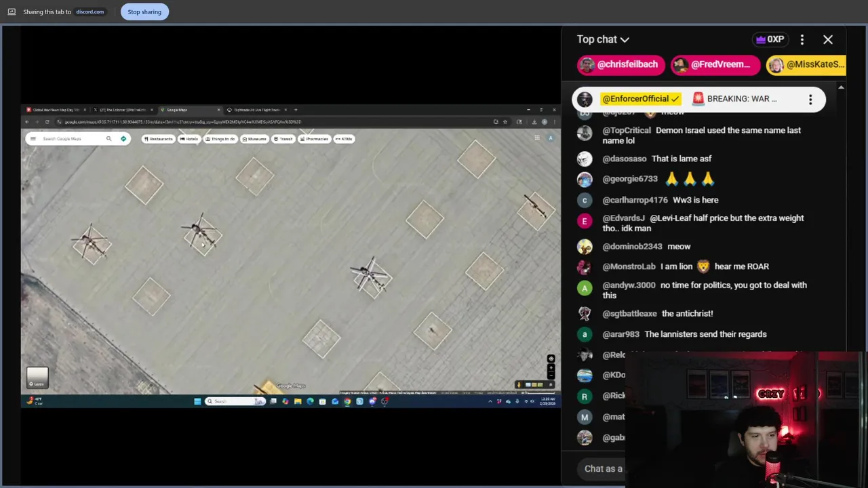Open the Google Maps hamburger menu

pyautogui.click(x=33, y=139)
